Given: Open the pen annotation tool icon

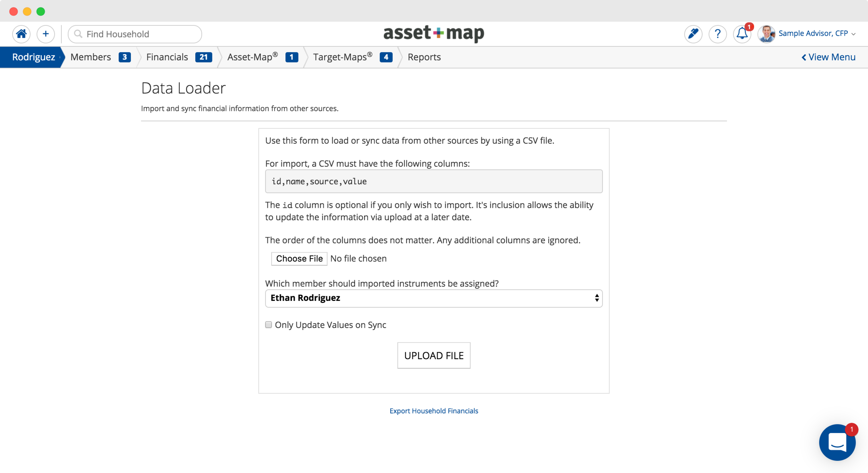Looking at the screenshot, I should (693, 34).
